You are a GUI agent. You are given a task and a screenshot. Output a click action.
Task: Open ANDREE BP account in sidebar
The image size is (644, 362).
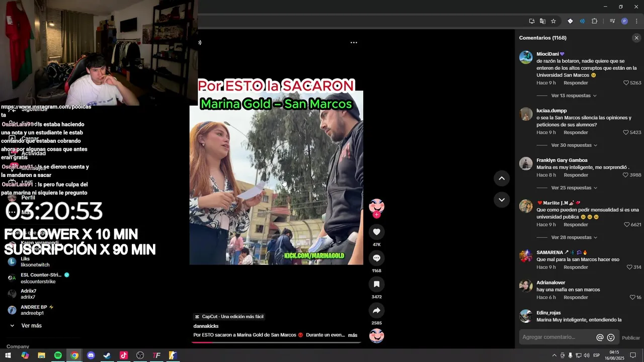[31, 310]
